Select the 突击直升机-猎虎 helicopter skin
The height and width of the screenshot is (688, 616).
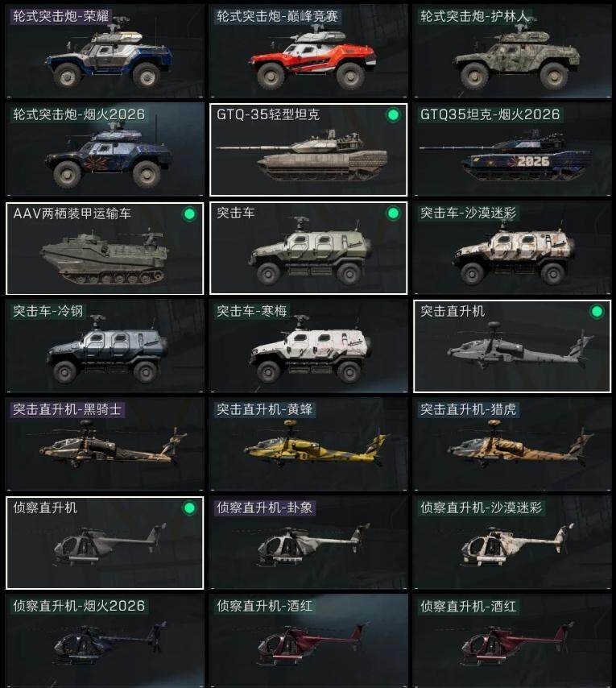tap(512, 445)
